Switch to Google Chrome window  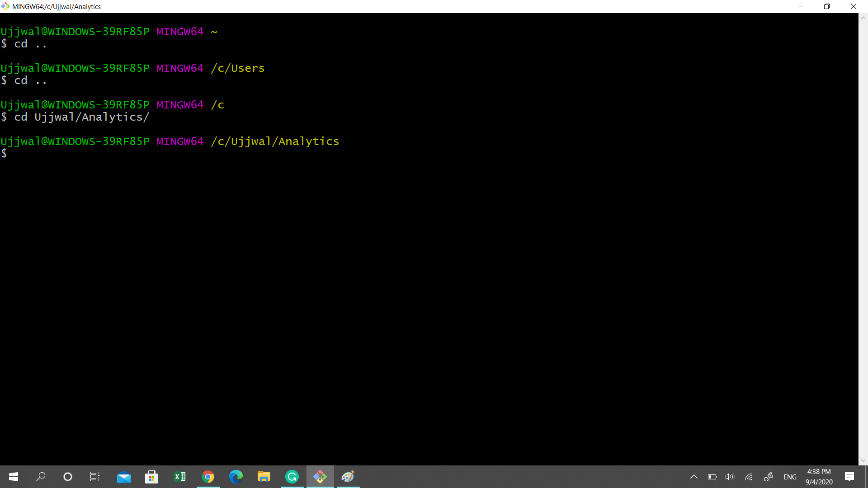tap(208, 477)
